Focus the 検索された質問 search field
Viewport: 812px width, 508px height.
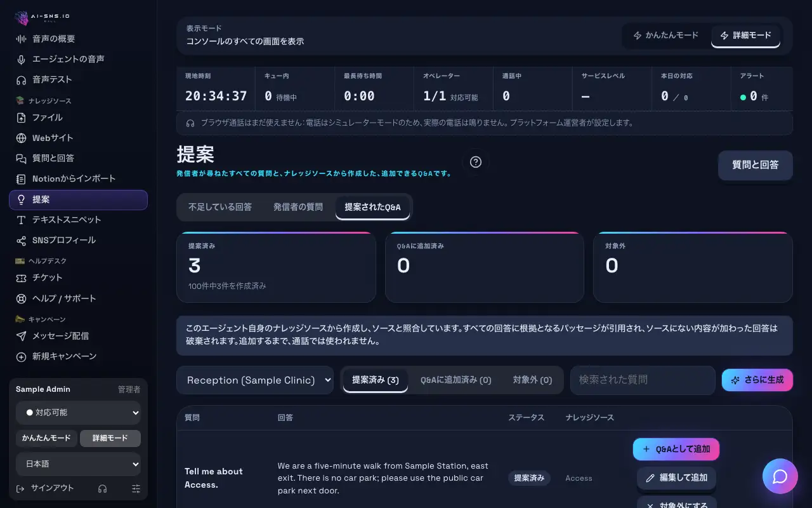(x=643, y=380)
